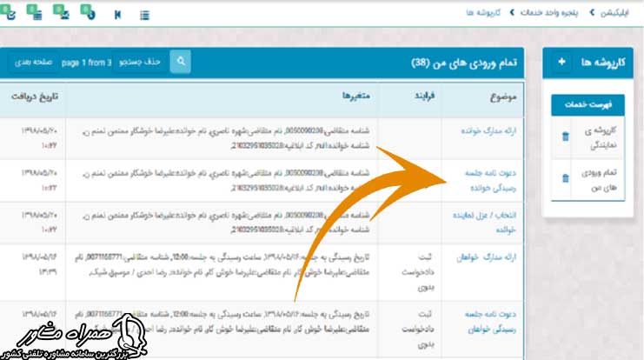
Task: Click the تاریخ دریافت column header
Action: tap(35, 97)
